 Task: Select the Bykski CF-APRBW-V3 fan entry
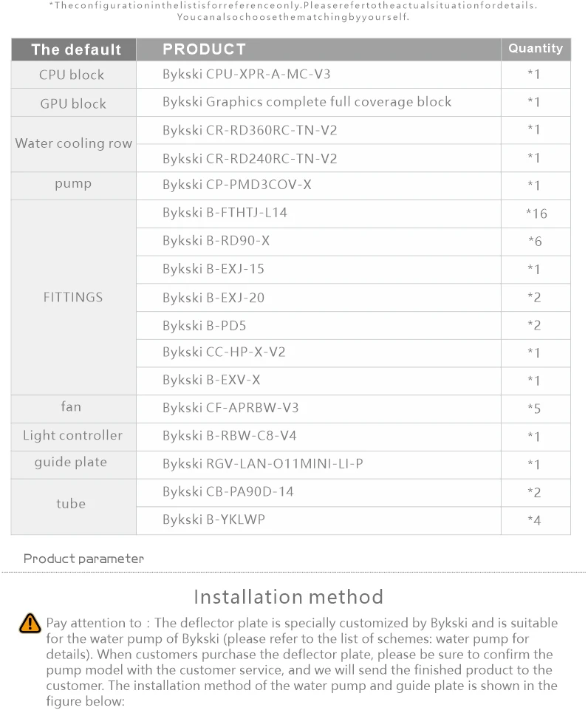[230, 407]
